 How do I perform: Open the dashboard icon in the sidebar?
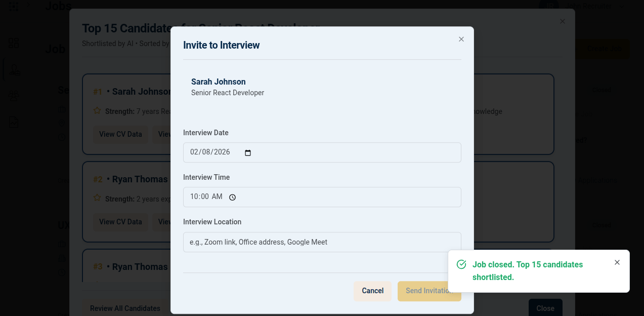point(14,43)
